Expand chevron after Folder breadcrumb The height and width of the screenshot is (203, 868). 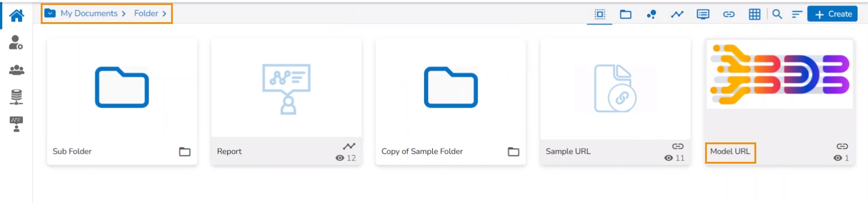tap(164, 14)
